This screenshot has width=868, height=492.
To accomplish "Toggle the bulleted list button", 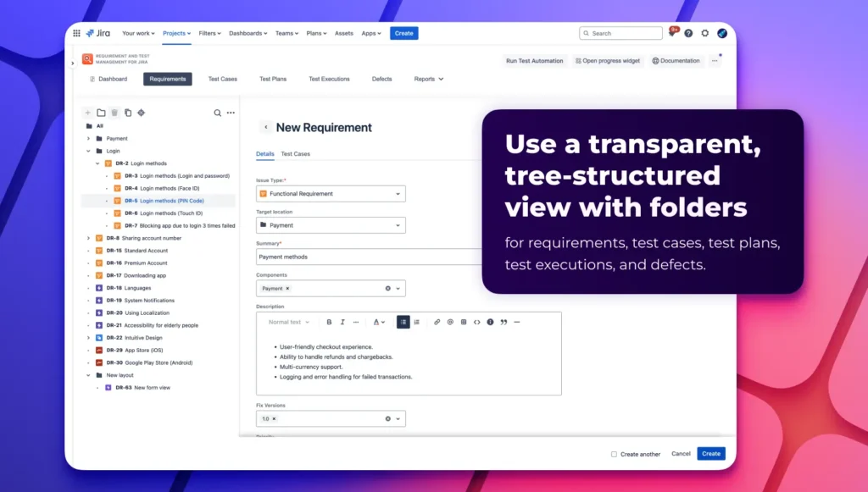I will tap(403, 322).
